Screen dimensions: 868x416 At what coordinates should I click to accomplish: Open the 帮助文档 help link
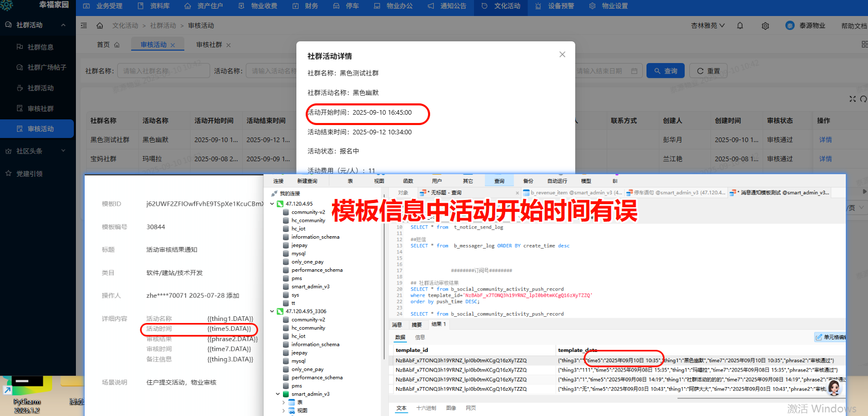(854, 26)
